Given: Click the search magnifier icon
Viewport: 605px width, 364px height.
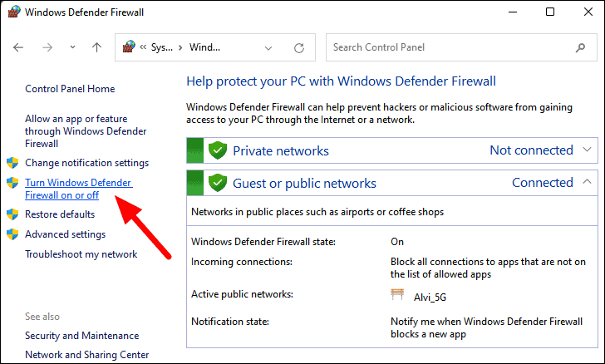Looking at the screenshot, I should (x=580, y=47).
